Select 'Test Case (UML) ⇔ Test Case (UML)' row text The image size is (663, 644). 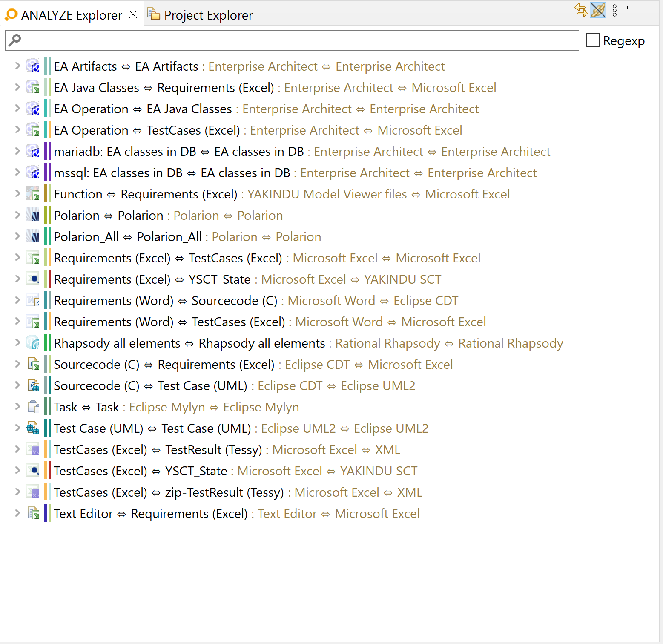(152, 428)
